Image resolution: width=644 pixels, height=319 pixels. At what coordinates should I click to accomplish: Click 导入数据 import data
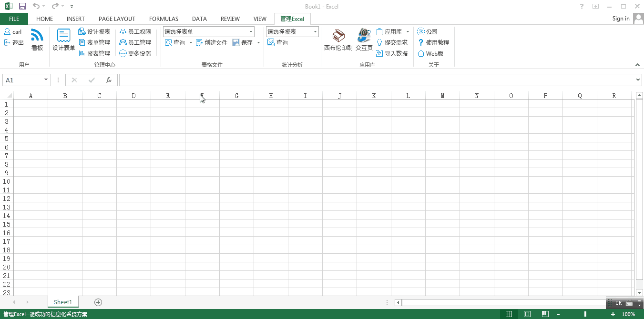click(x=392, y=53)
